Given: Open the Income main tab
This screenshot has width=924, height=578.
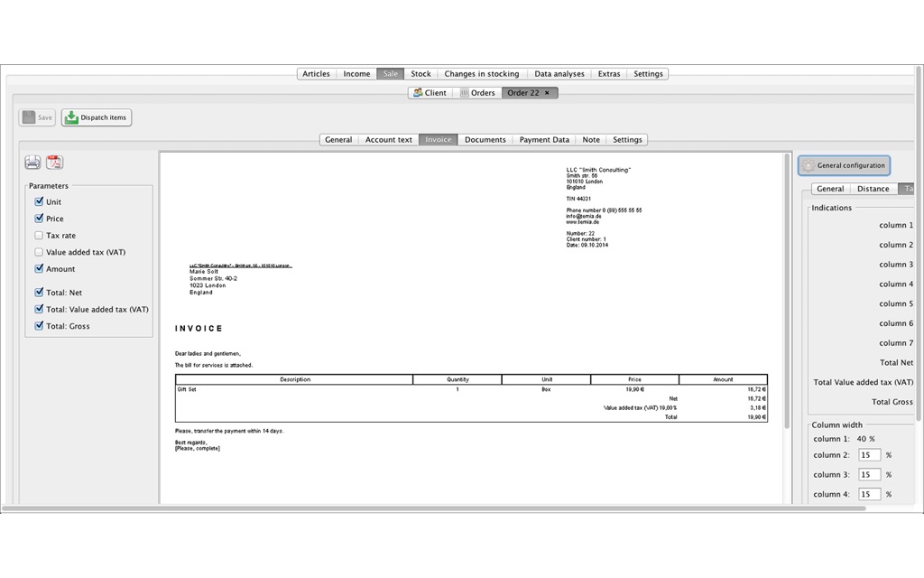Looking at the screenshot, I should [356, 74].
